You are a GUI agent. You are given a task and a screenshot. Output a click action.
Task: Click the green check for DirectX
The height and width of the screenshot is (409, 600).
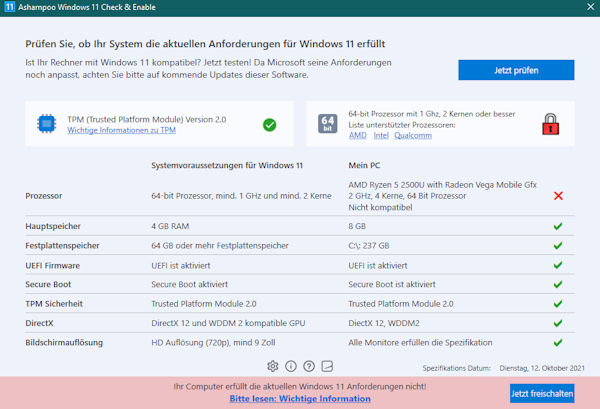pyautogui.click(x=558, y=323)
